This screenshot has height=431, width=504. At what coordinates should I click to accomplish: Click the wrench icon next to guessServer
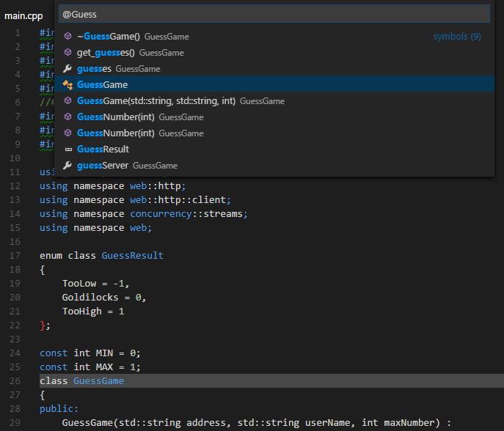coord(68,165)
